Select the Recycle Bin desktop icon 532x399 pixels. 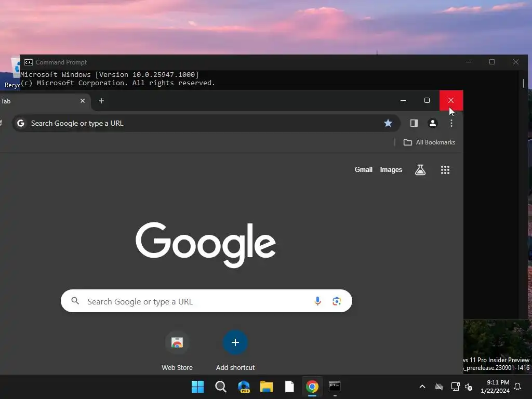coord(12,72)
